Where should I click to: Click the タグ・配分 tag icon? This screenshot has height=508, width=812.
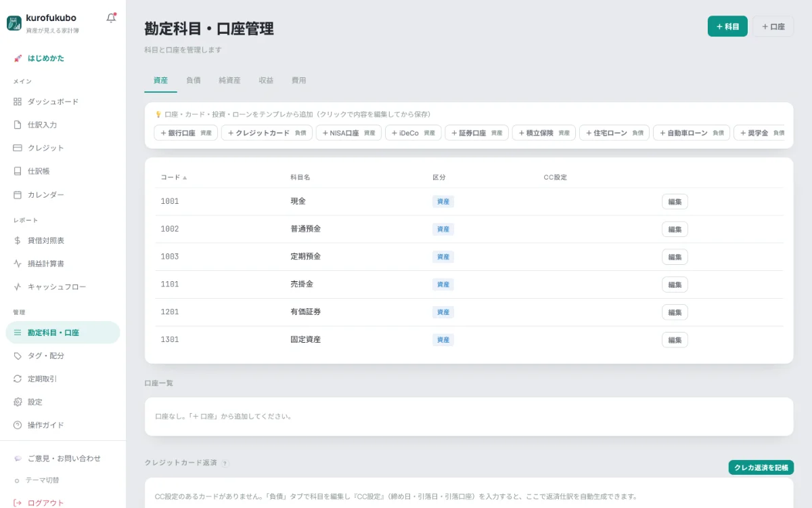(x=18, y=356)
